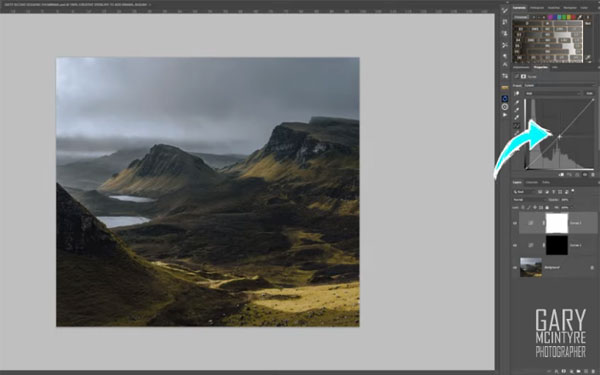Select the black point eyedropper in Curves
This screenshot has height=375, width=600.
pyautogui.click(x=517, y=103)
